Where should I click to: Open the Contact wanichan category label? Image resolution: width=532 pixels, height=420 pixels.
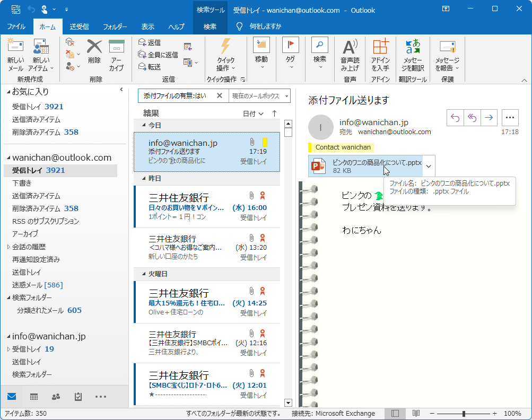pyautogui.click(x=341, y=147)
